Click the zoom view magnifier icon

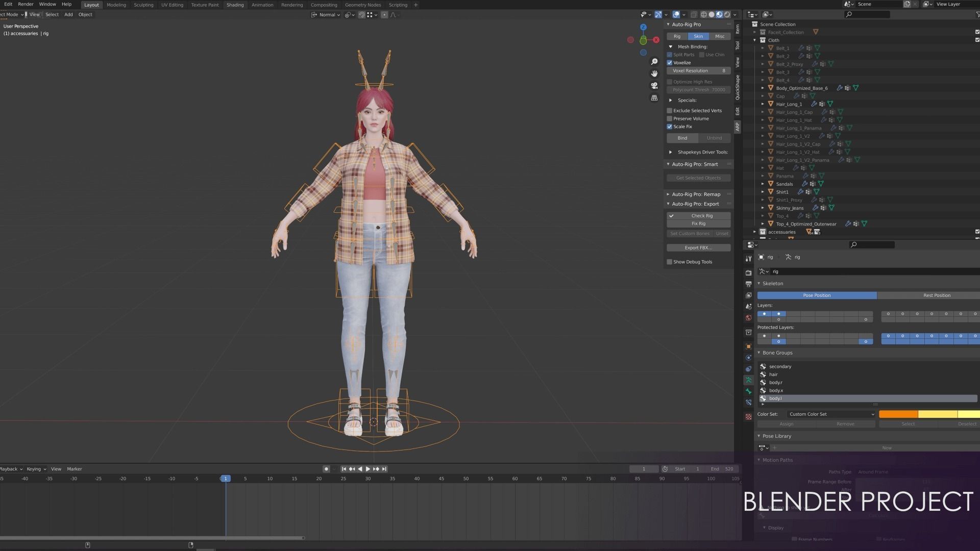[x=654, y=62]
